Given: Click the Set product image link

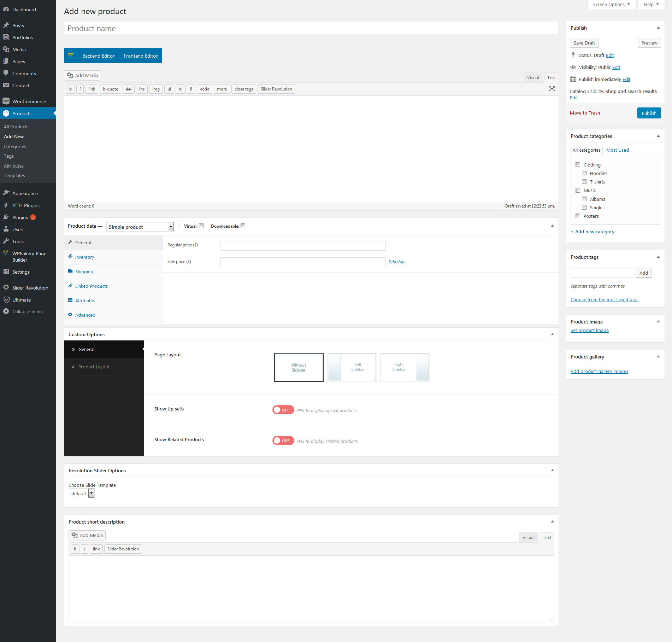Looking at the screenshot, I should pyautogui.click(x=589, y=330).
